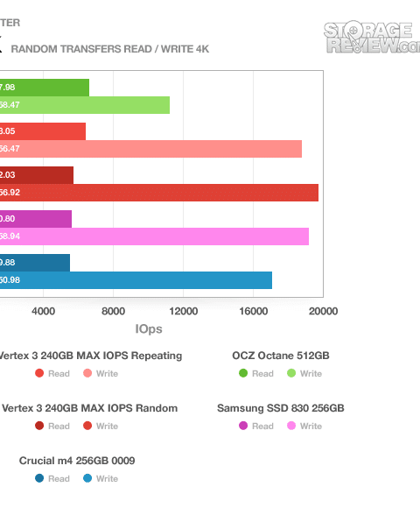The height and width of the screenshot is (508, 420).
Task: Click the 12000 axis tick label
Action: coord(183,311)
